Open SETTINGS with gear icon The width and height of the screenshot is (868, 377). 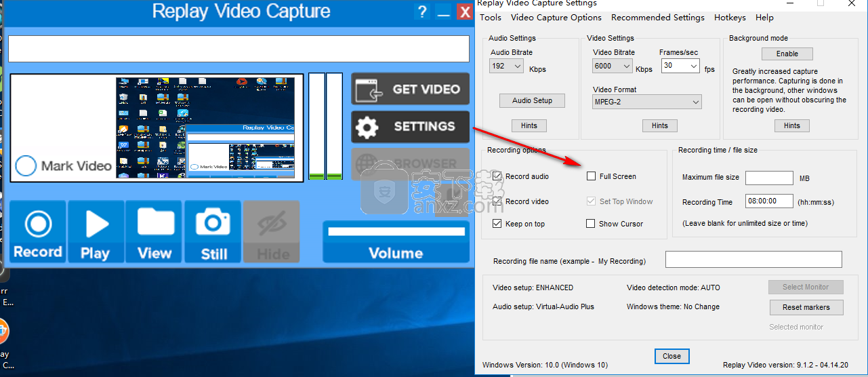(x=410, y=127)
